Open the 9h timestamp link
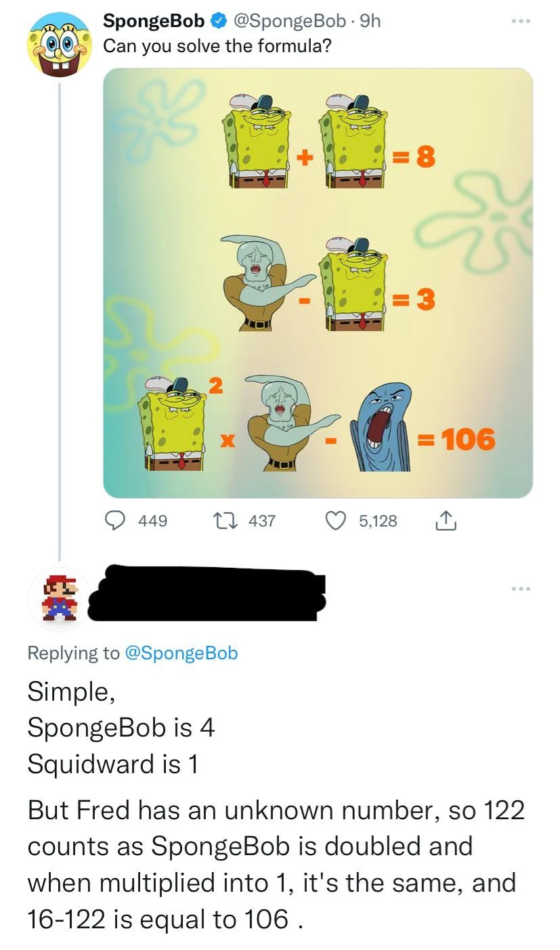Image resolution: width=560 pixels, height=950 pixels. click(371, 22)
